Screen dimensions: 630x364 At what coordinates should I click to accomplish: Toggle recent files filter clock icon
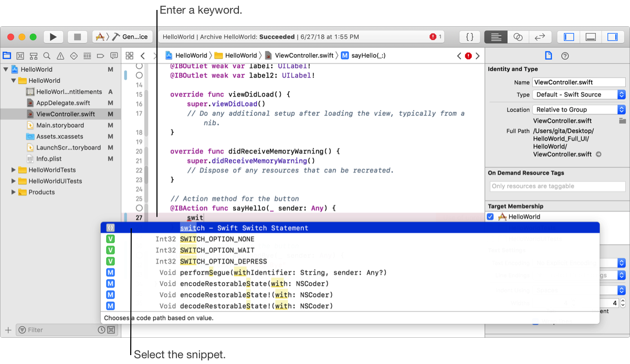102,330
